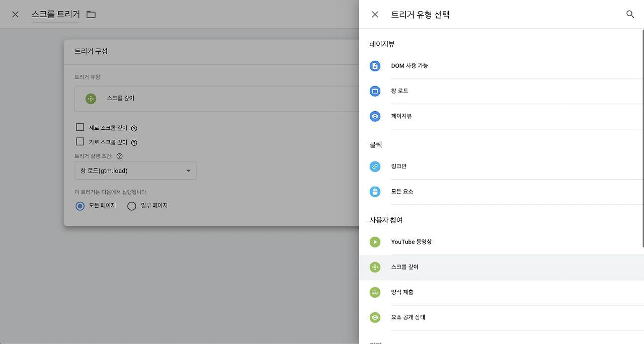Click YouTube 동영상 label
The width and height of the screenshot is (644, 344).
point(412,242)
